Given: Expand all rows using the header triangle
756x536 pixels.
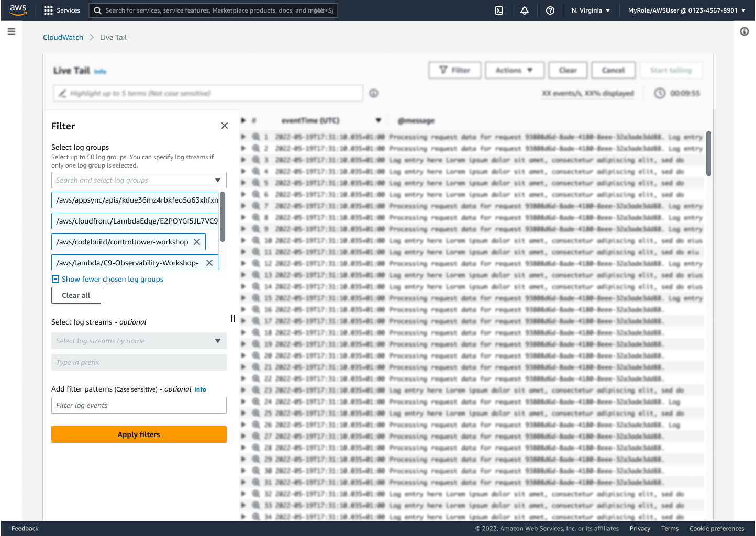Looking at the screenshot, I should pos(243,120).
